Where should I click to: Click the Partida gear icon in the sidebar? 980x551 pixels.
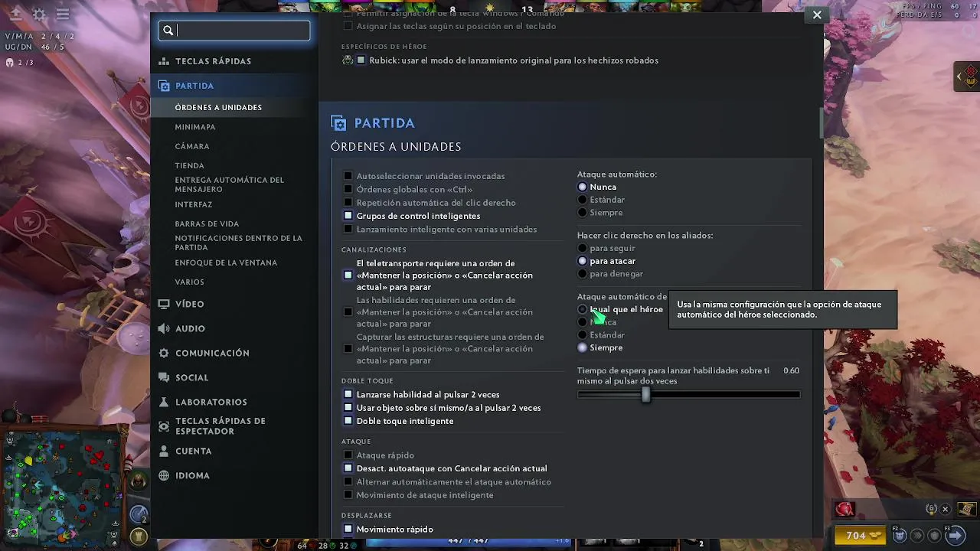pyautogui.click(x=164, y=86)
